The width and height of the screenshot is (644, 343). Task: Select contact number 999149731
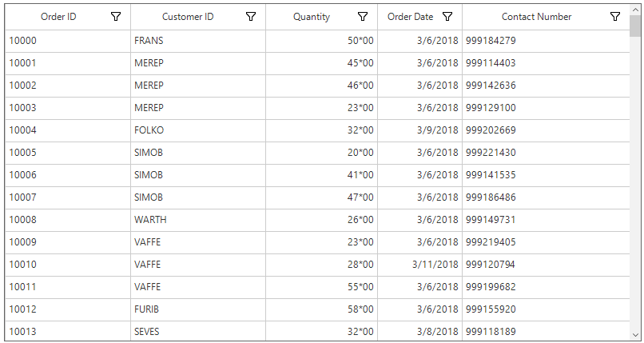(x=546, y=220)
